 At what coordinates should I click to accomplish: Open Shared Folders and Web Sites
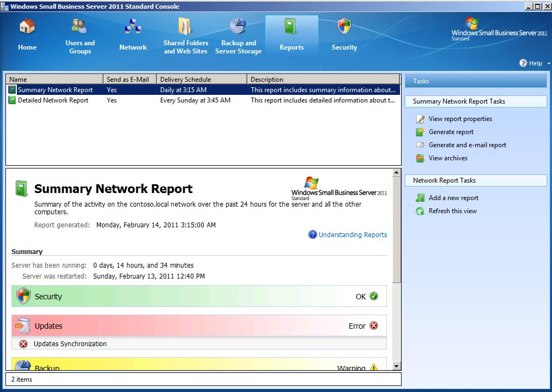(185, 27)
